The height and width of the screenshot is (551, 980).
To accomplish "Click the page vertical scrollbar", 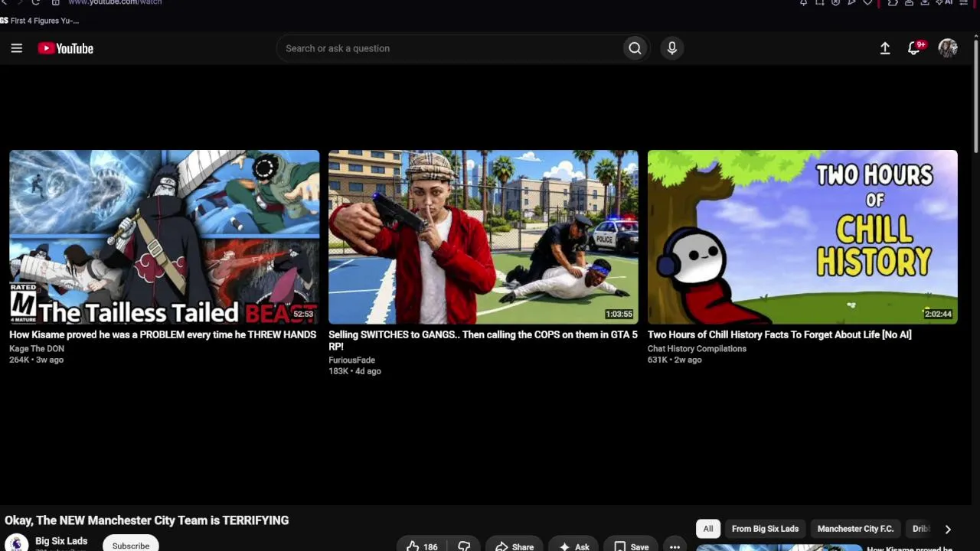I will [975, 96].
